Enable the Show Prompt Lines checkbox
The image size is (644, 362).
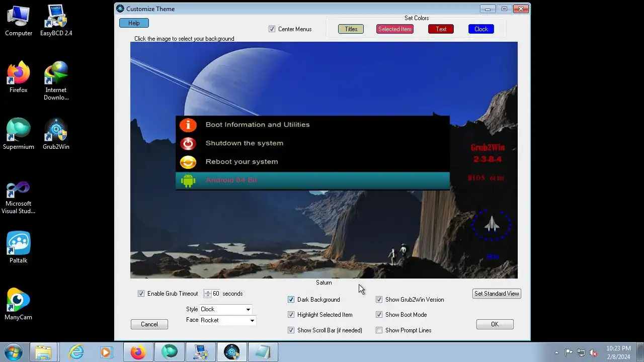[x=379, y=330]
